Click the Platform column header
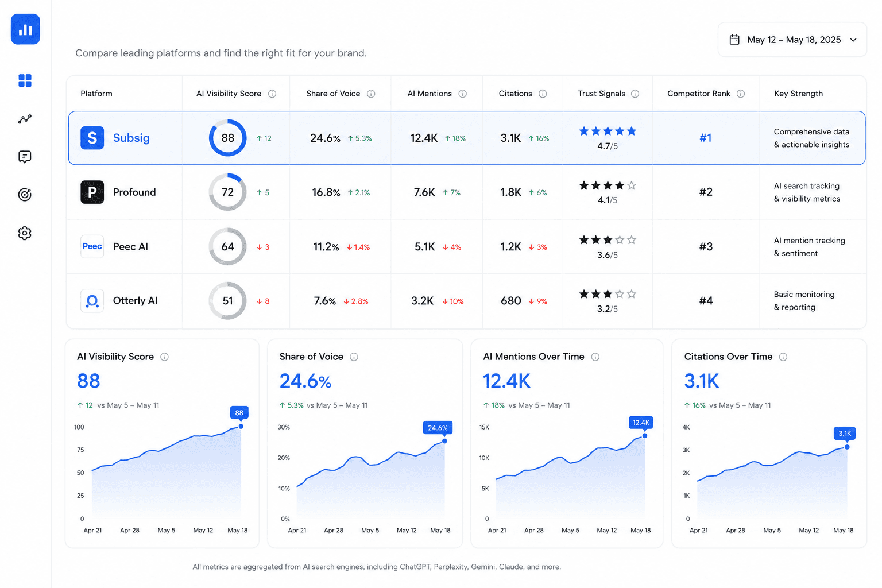This screenshot has height=588, width=882. click(96, 94)
